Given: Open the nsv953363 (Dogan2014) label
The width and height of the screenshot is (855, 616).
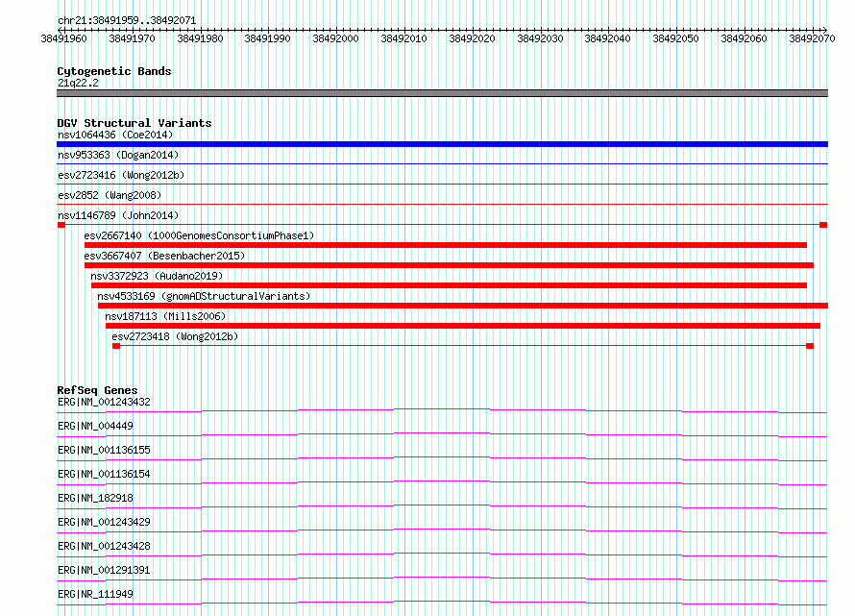Looking at the screenshot, I should [118, 155].
